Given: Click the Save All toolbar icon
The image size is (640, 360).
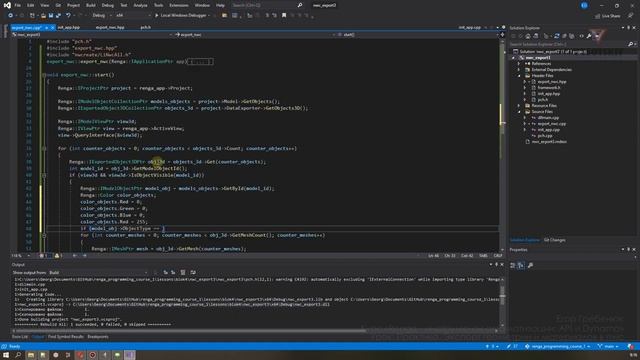Looking at the screenshot, I should coord(58,16).
